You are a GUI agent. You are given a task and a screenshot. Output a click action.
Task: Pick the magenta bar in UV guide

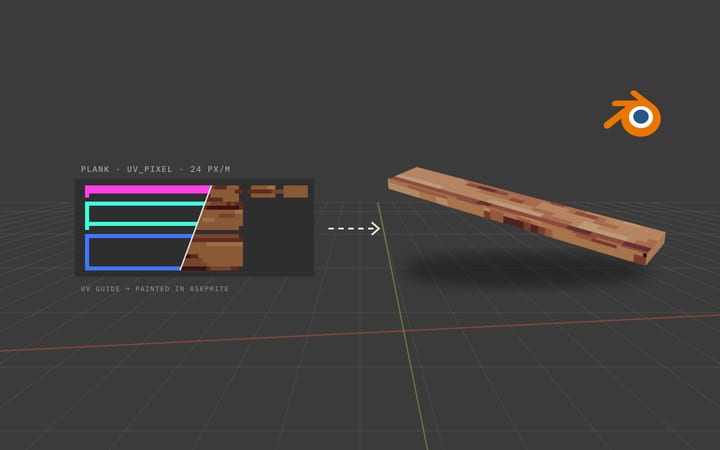(147, 190)
